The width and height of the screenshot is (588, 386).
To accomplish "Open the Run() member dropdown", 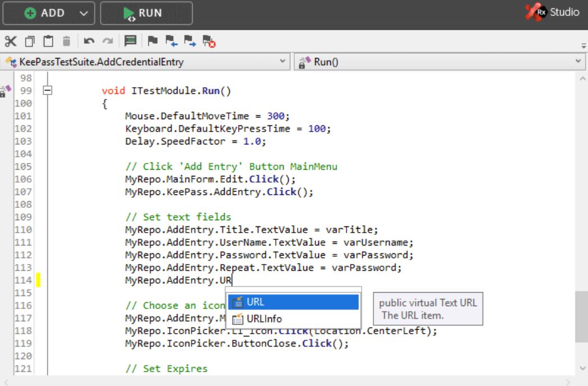I will [578, 61].
